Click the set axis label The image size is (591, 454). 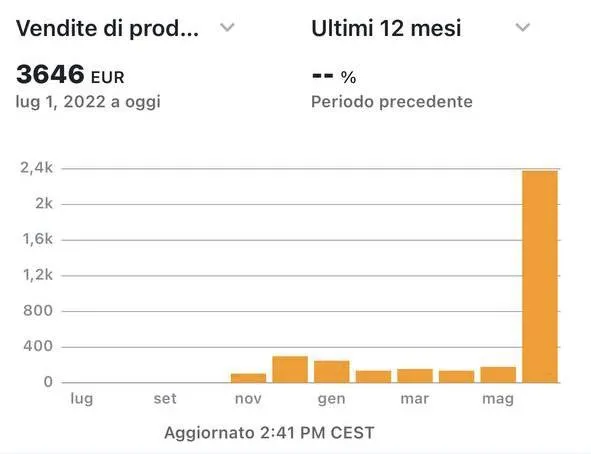165,399
